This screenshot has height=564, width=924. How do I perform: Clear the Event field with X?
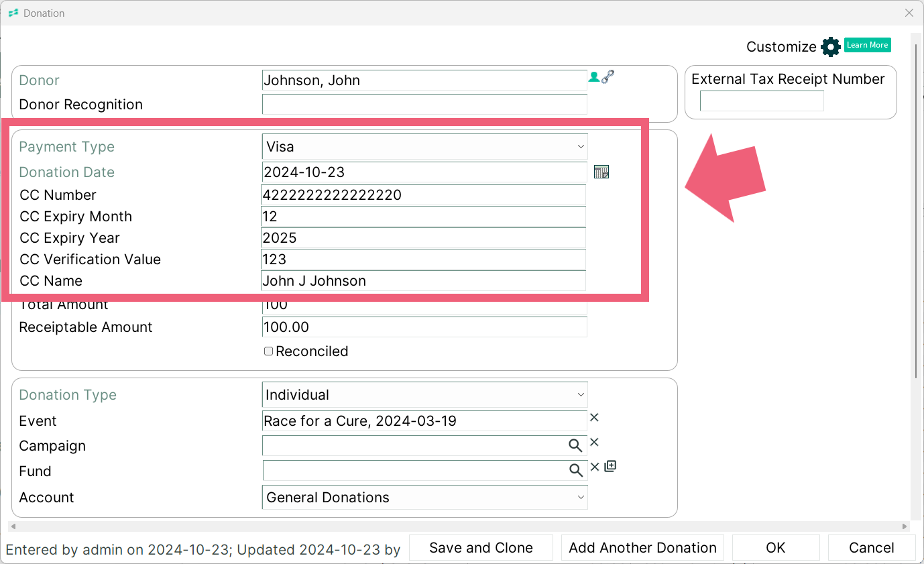pos(594,417)
